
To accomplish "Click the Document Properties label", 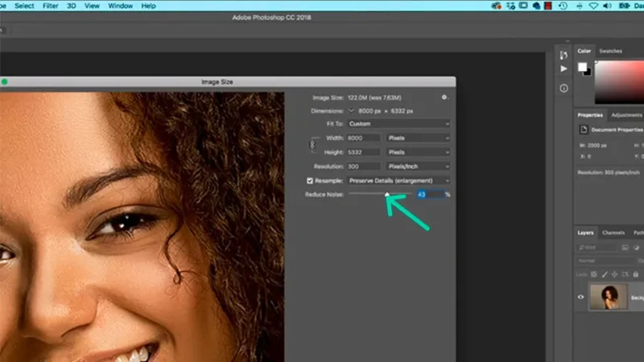I will 617,130.
